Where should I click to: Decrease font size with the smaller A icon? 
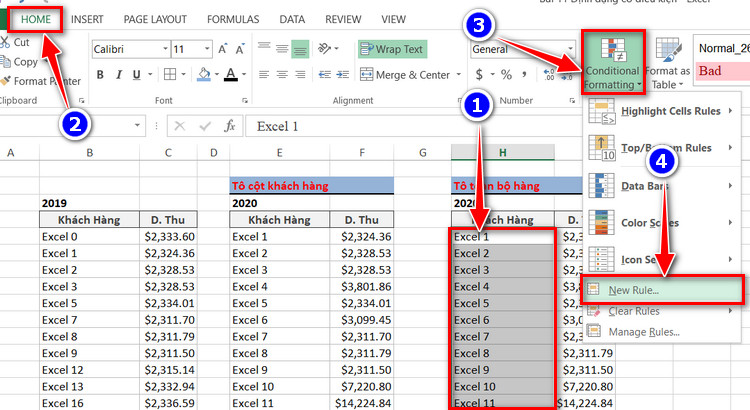[240, 49]
